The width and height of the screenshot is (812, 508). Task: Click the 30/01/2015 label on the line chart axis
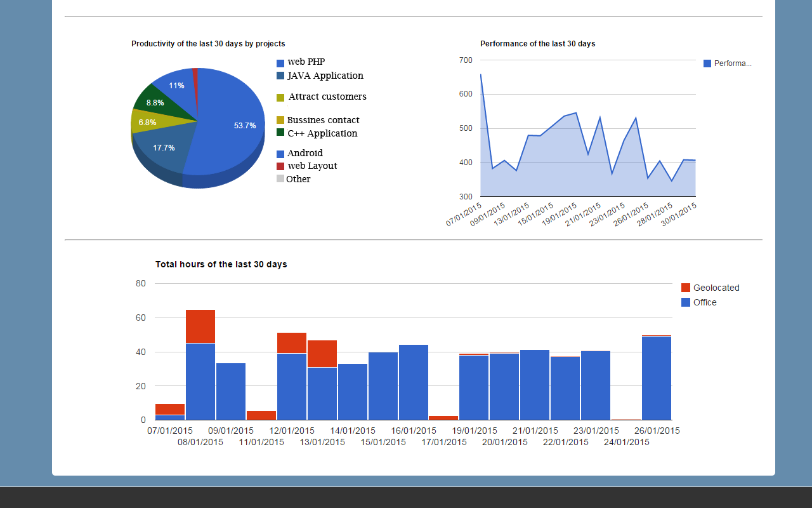click(679, 216)
